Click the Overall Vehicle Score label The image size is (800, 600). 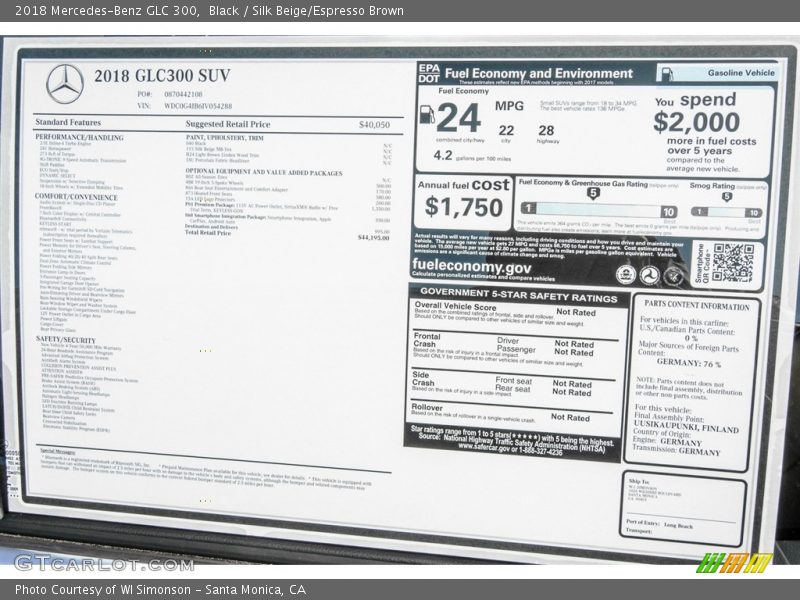point(455,306)
